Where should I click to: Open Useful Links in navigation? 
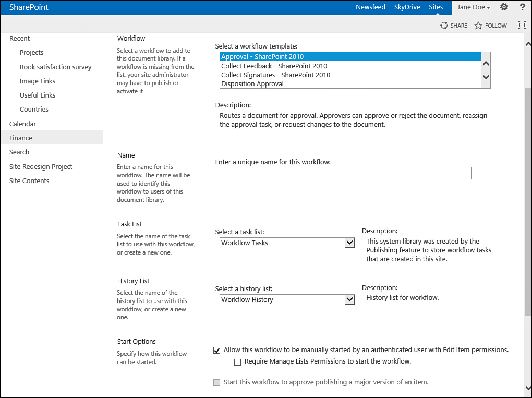click(x=38, y=95)
